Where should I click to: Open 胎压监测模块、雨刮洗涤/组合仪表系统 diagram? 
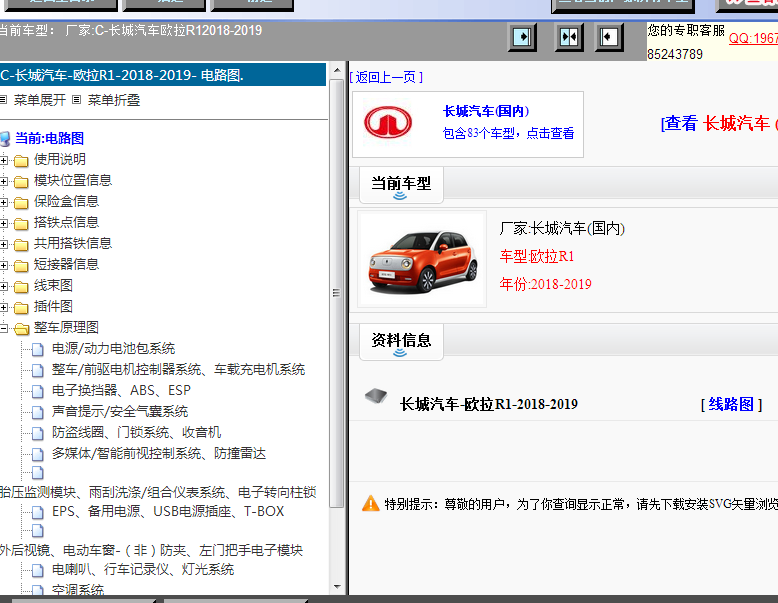coord(158,492)
